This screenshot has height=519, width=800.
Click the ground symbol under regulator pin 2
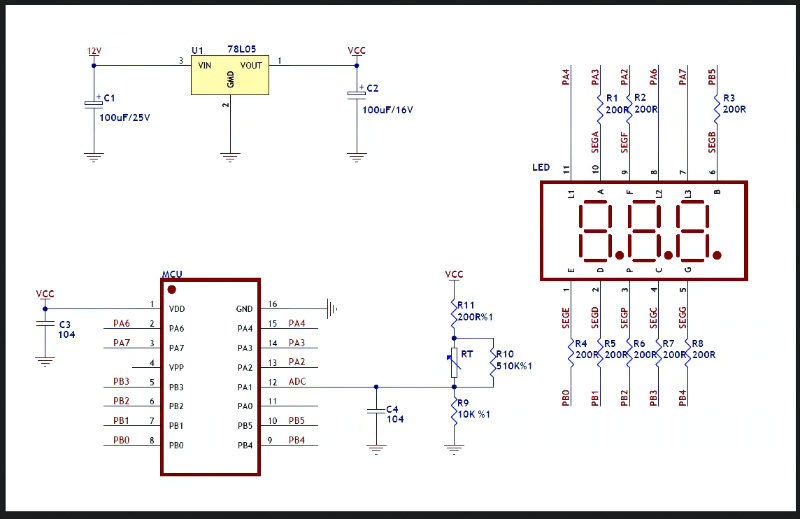230,156
